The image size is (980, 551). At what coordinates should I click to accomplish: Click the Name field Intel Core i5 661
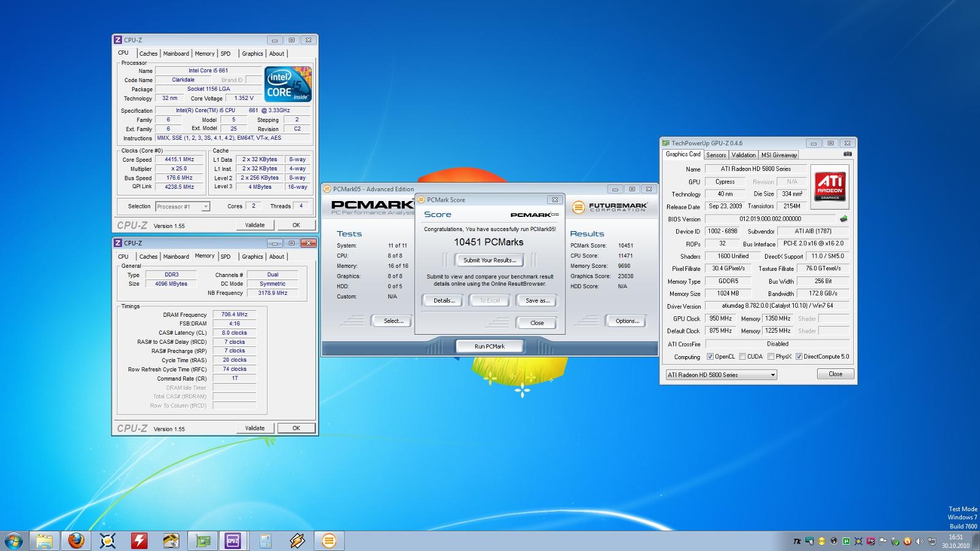[208, 70]
